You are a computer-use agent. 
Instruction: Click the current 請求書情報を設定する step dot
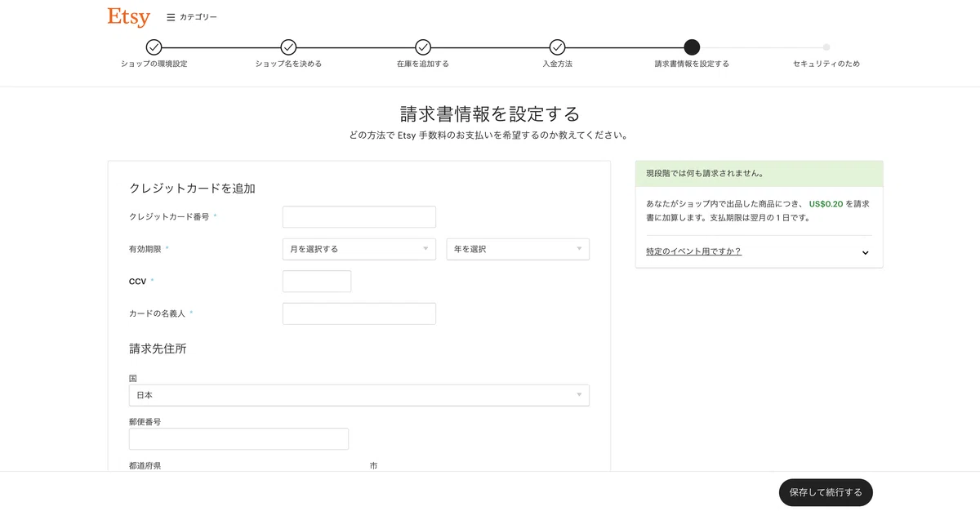pos(692,47)
